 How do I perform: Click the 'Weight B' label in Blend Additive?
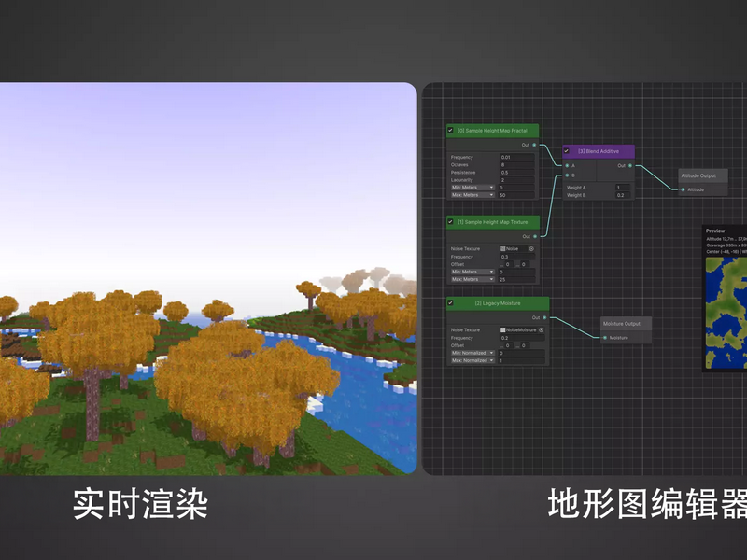(x=576, y=195)
